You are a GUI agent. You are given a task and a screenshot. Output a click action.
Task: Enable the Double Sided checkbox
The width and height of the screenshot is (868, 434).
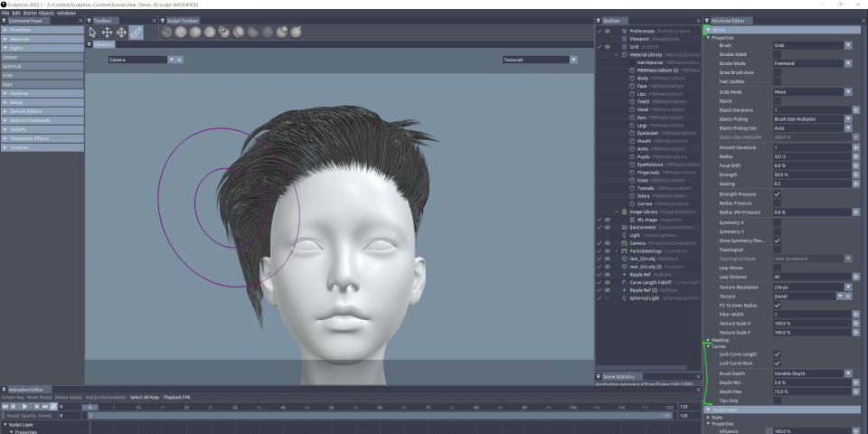tap(777, 54)
